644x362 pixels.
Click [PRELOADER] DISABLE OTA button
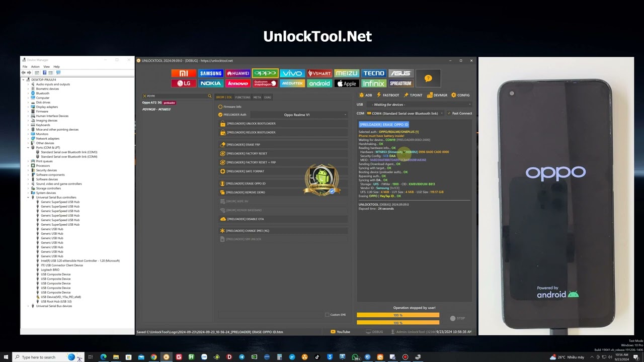pyautogui.click(x=283, y=219)
